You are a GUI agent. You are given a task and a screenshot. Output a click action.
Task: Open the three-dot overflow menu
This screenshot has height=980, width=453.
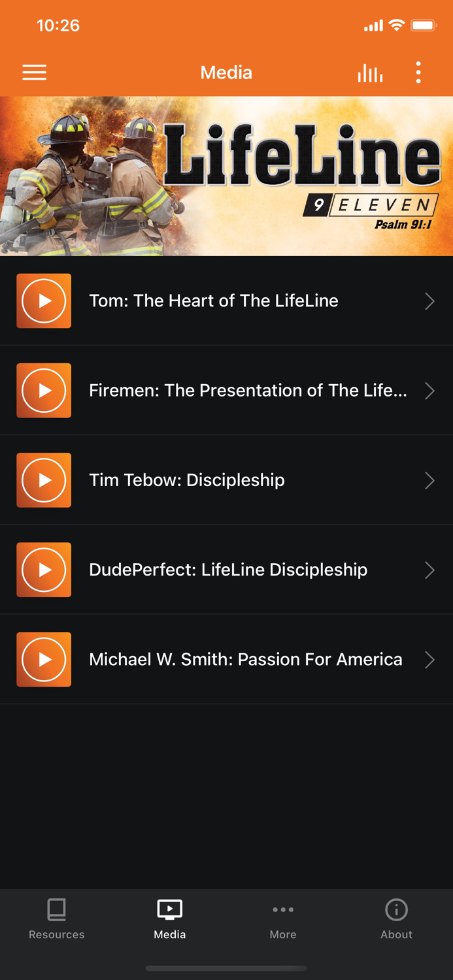(x=418, y=73)
